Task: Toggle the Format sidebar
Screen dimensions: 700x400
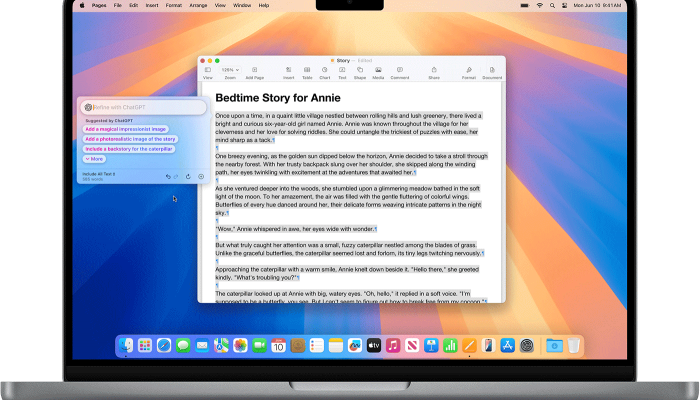Action: (x=468, y=71)
